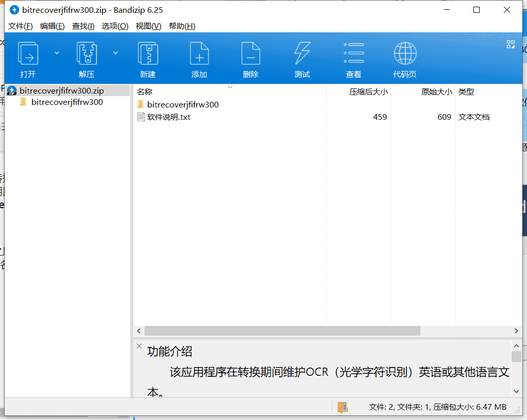The height and width of the screenshot is (420, 527).
Task: Click original size value 609
Action: 444,117
